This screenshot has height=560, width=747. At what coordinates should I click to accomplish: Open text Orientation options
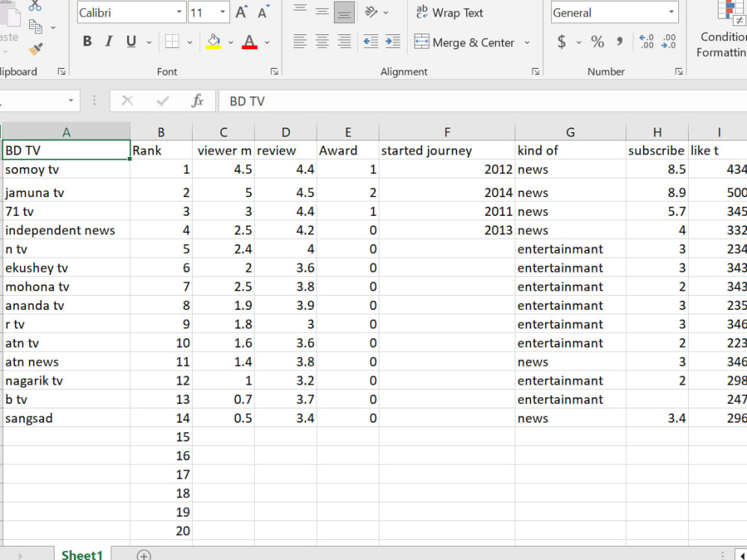click(x=376, y=12)
